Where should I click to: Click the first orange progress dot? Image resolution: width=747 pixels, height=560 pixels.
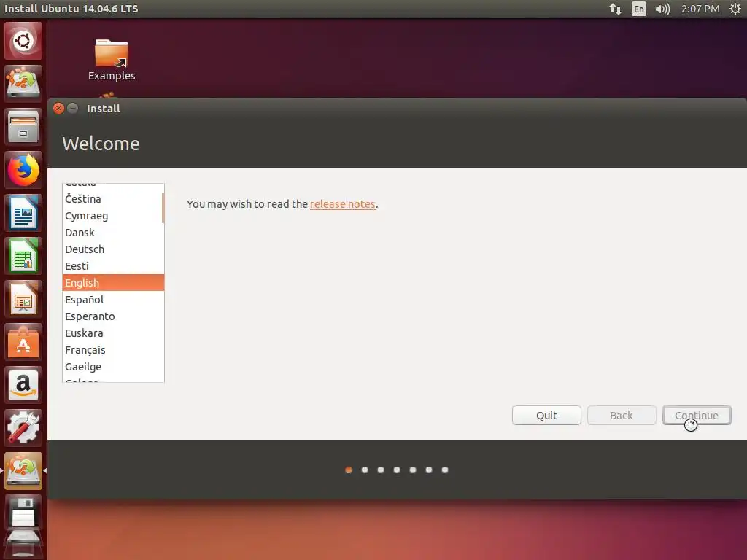(x=349, y=470)
